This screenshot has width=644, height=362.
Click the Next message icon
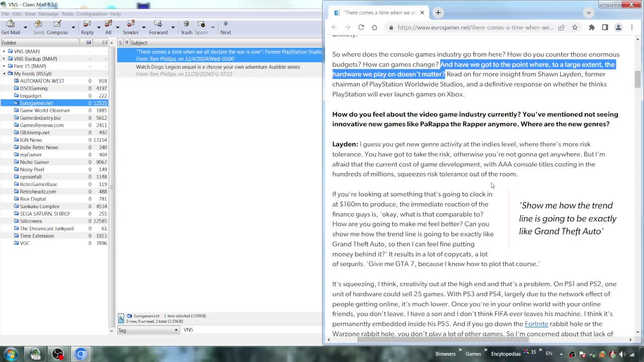pyautogui.click(x=225, y=27)
